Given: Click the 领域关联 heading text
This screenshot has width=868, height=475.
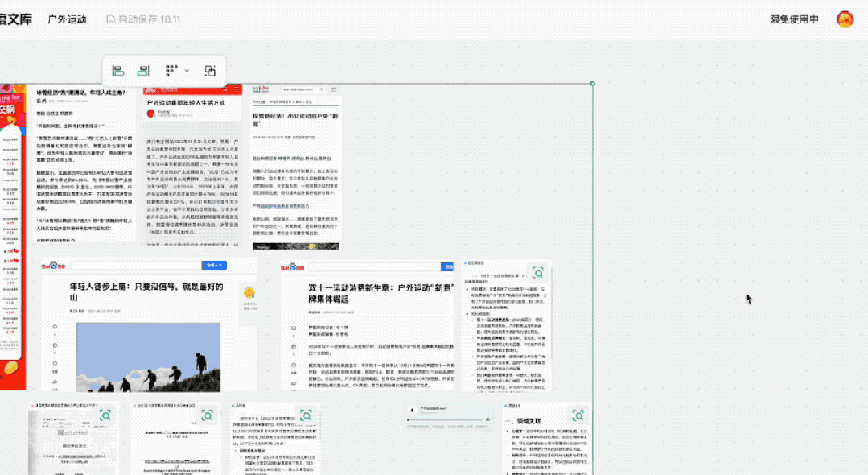Looking at the screenshot, I should [x=529, y=421].
